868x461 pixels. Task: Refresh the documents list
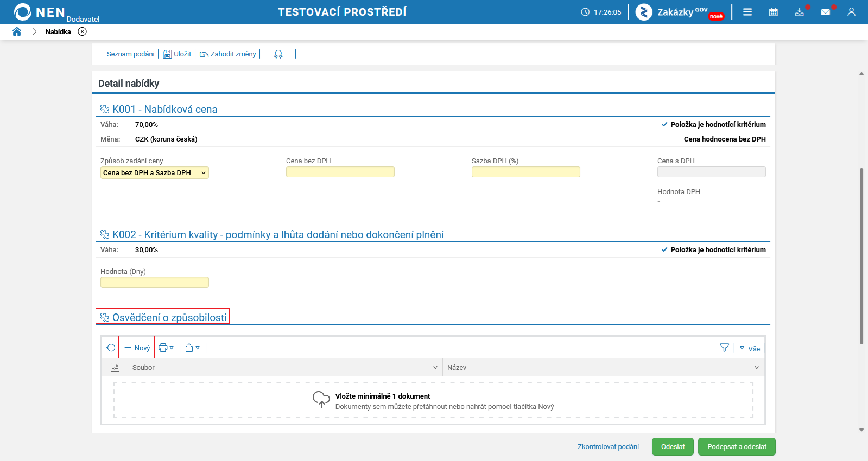pyautogui.click(x=111, y=348)
